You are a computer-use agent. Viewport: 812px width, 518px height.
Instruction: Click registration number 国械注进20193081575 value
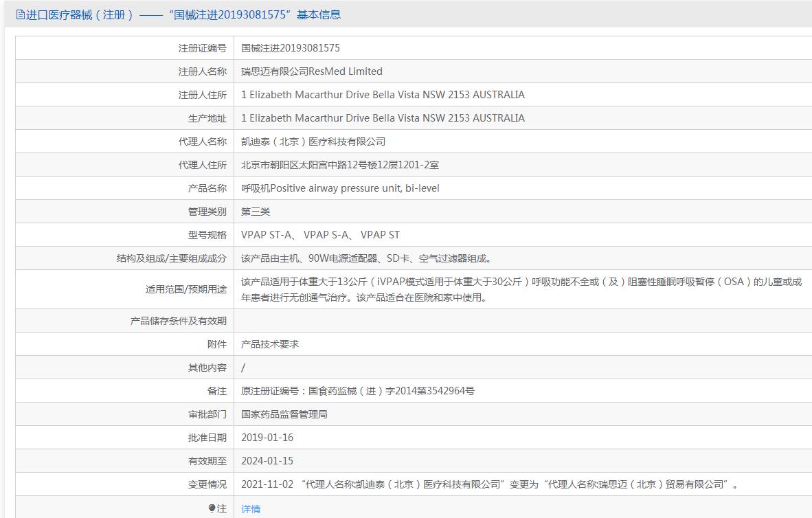pyautogui.click(x=290, y=48)
